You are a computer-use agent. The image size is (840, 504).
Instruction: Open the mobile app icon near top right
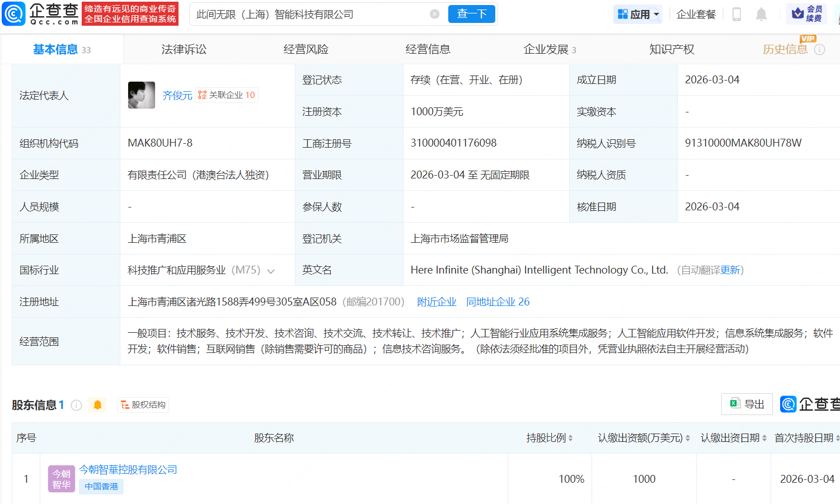(x=736, y=14)
